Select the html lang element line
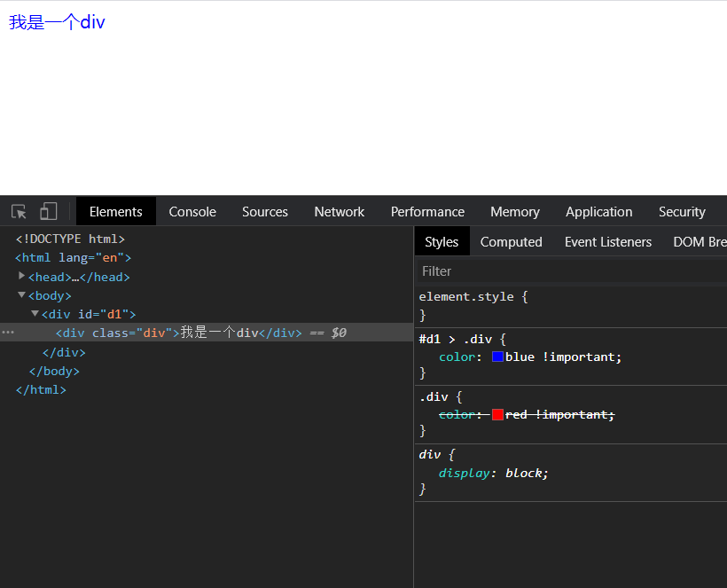The image size is (727, 588). tap(73, 258)
